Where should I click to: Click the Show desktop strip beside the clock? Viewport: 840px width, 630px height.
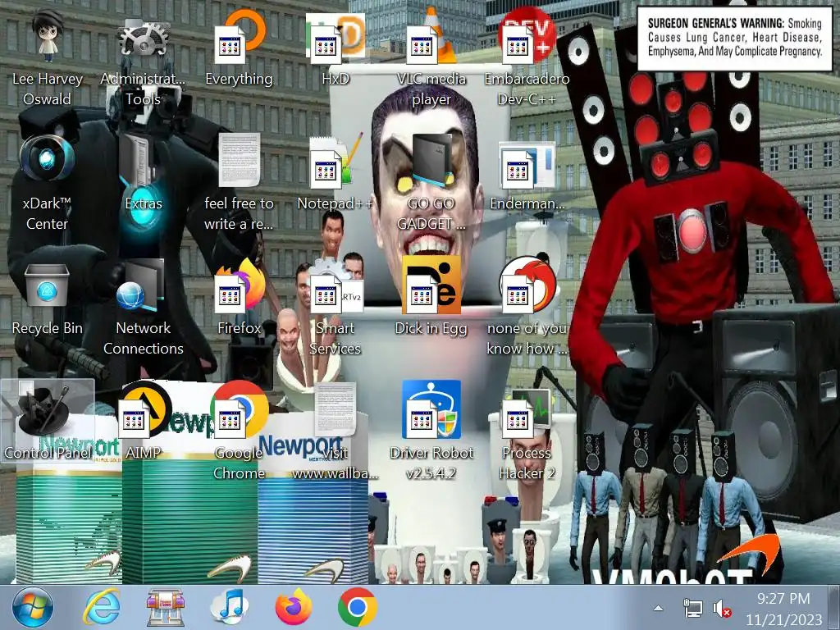point(835,608)
